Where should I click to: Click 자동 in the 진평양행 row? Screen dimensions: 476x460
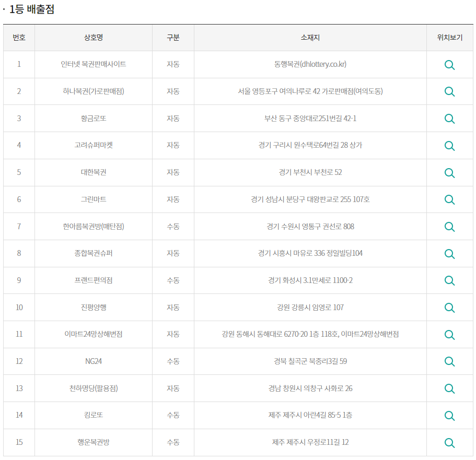pyautogui.click(x=173, y=307)
